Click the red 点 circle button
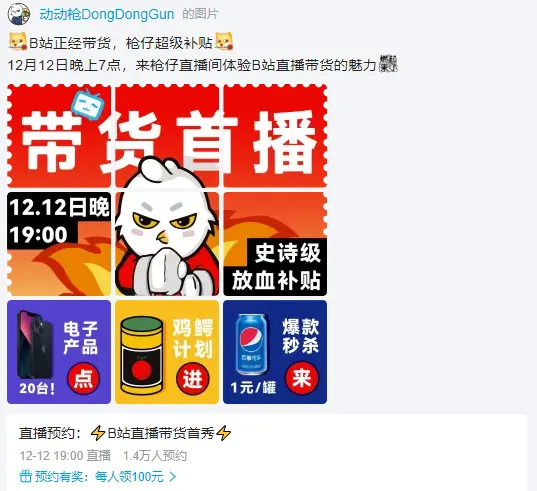 [x=84, y=379]
